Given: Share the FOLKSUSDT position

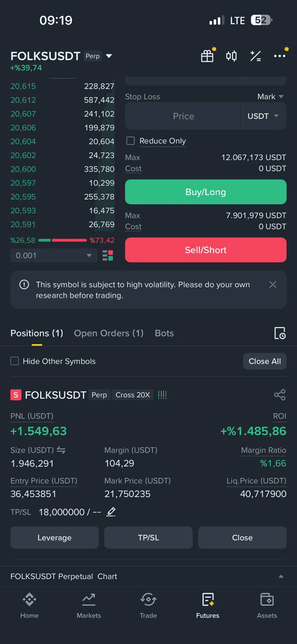Looking at the screenshot, I should pyautogui.click(x=279, y=395).
